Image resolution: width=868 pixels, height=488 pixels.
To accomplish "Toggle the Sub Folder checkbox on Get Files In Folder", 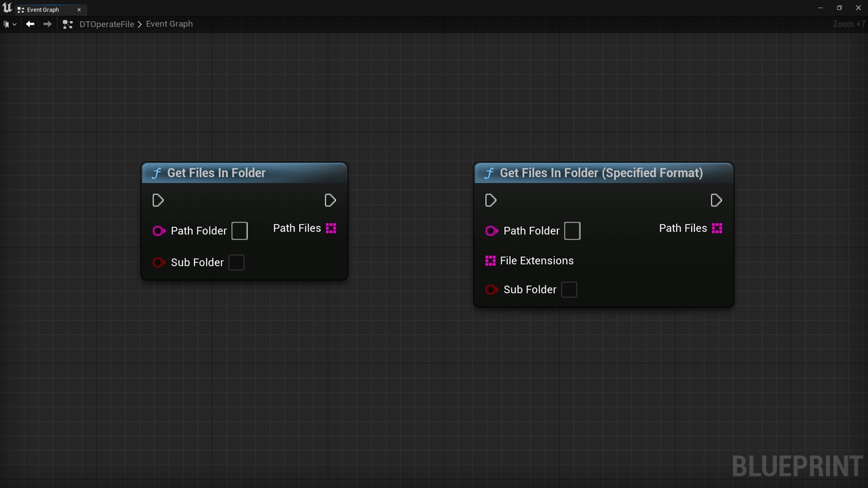I will click(236, 262).
